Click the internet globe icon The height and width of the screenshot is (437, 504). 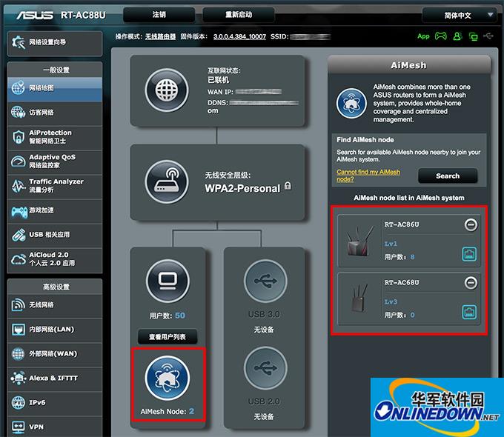click(x=167, y=90)
